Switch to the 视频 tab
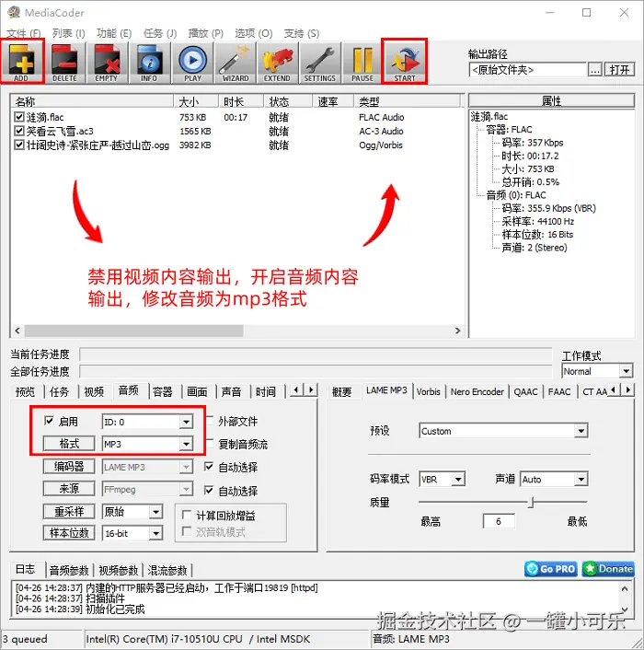Image resolution: width=644 pixels, height=650 pixels. tap(94, 391)
